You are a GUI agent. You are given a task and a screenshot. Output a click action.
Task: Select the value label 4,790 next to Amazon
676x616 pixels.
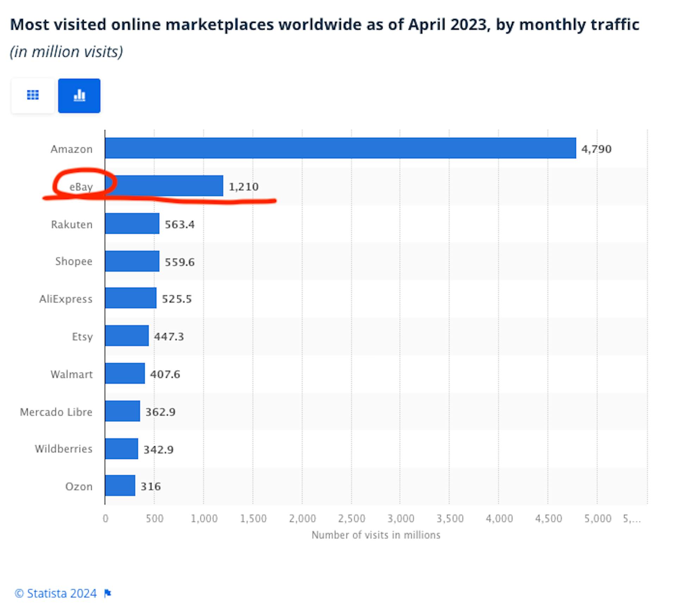coord(596,149)
